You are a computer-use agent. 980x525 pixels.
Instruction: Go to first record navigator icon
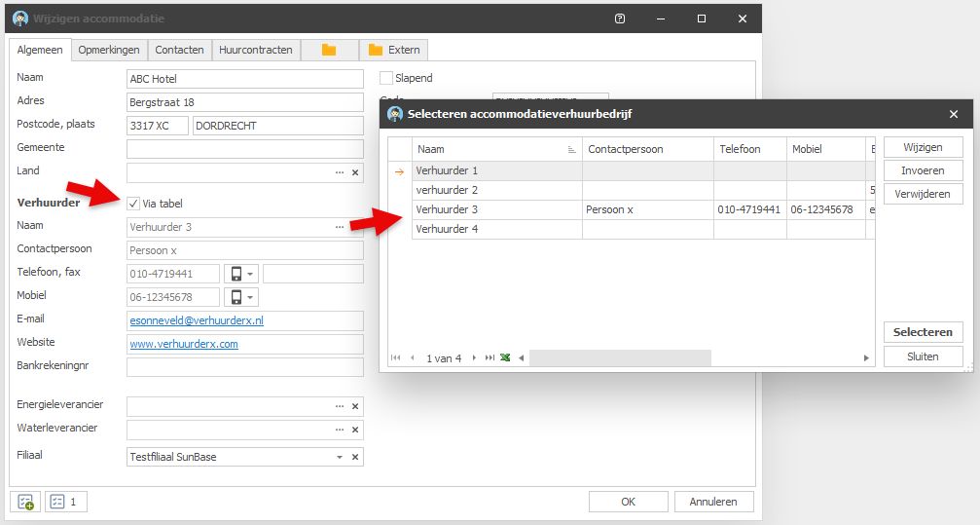(396, 357)
